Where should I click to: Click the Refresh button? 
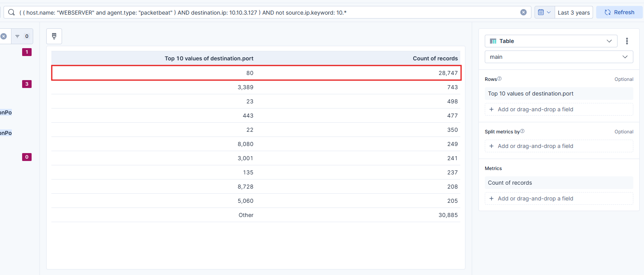tap(619, 12)
